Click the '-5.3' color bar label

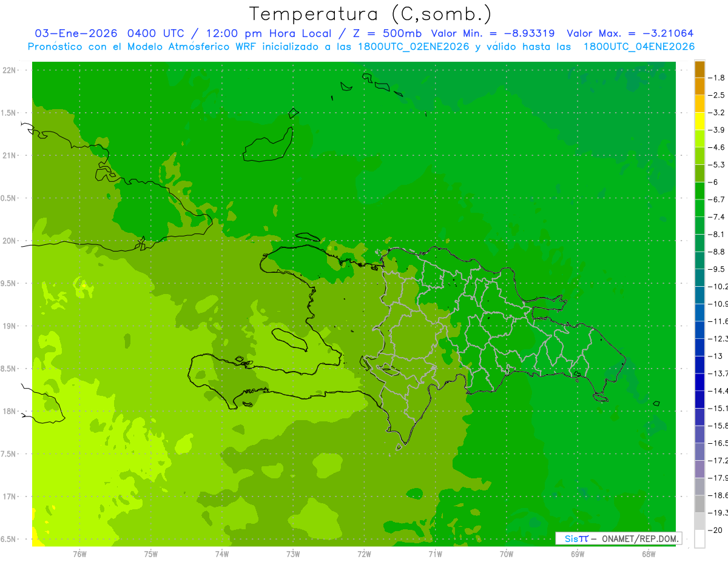point(716,164)
